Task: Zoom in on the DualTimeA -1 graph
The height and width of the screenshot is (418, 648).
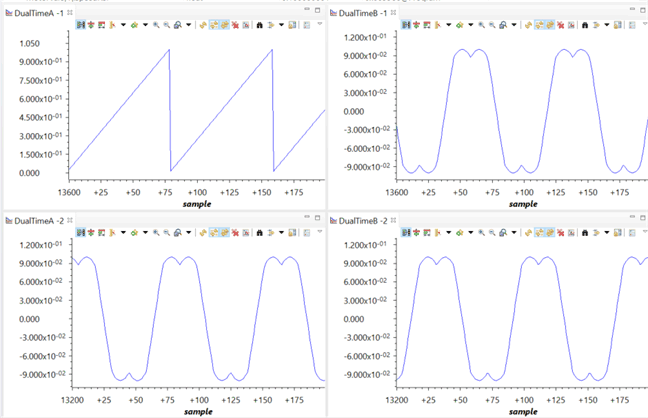Action: click(156, 25)
